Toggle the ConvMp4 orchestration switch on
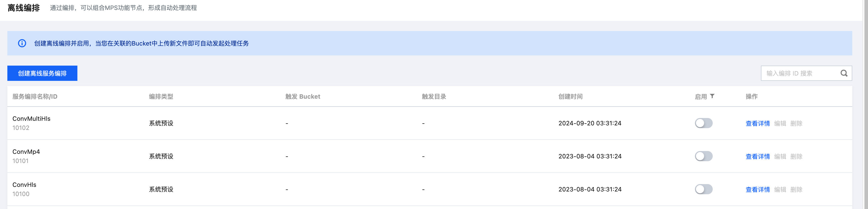 pos(704,156)
